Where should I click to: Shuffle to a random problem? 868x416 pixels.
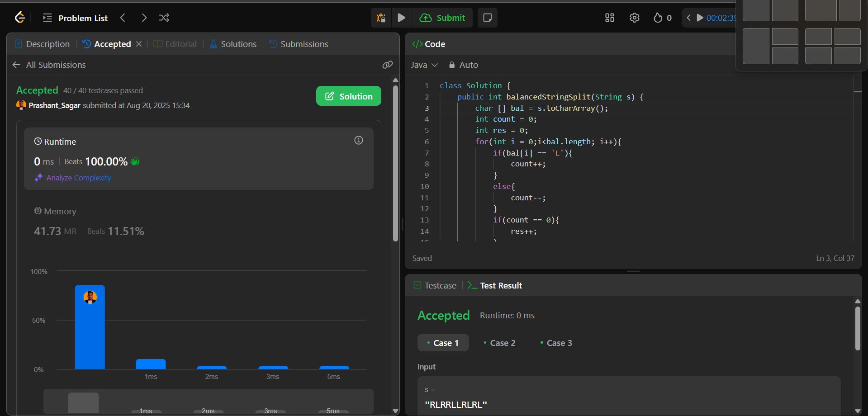[164, 18]
